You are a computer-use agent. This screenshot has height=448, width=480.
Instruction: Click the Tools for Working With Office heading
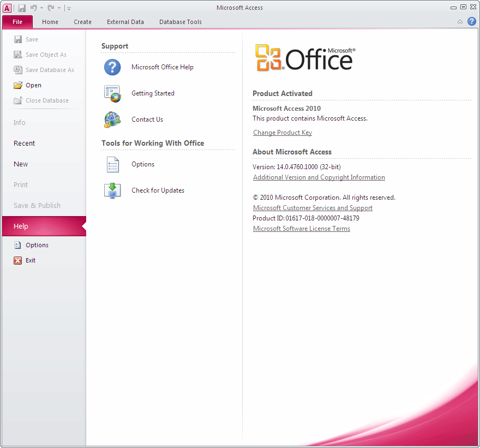click(153, 144)
